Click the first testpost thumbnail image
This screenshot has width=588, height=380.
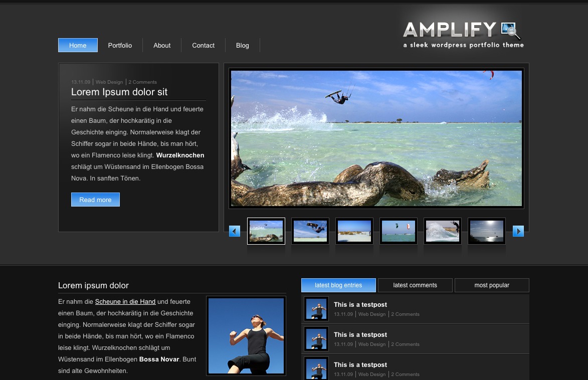pos(316,309)
